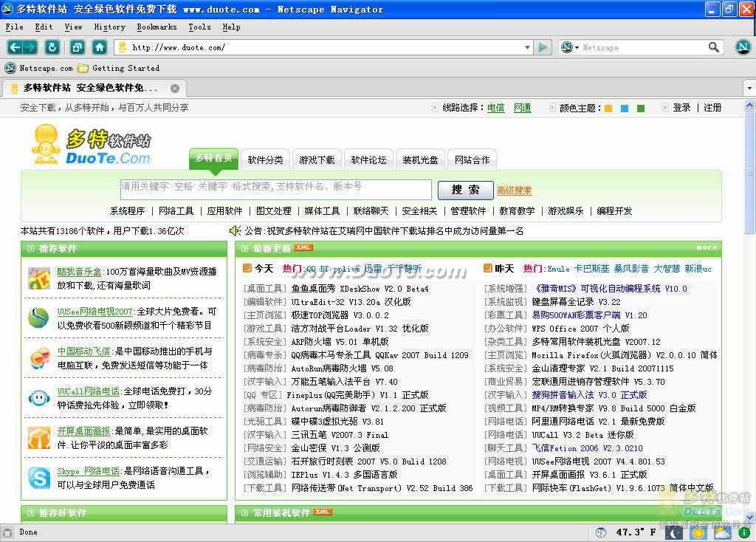Click the Netscape throbber logo at the toolbar's right end

(x=743, y=47)
